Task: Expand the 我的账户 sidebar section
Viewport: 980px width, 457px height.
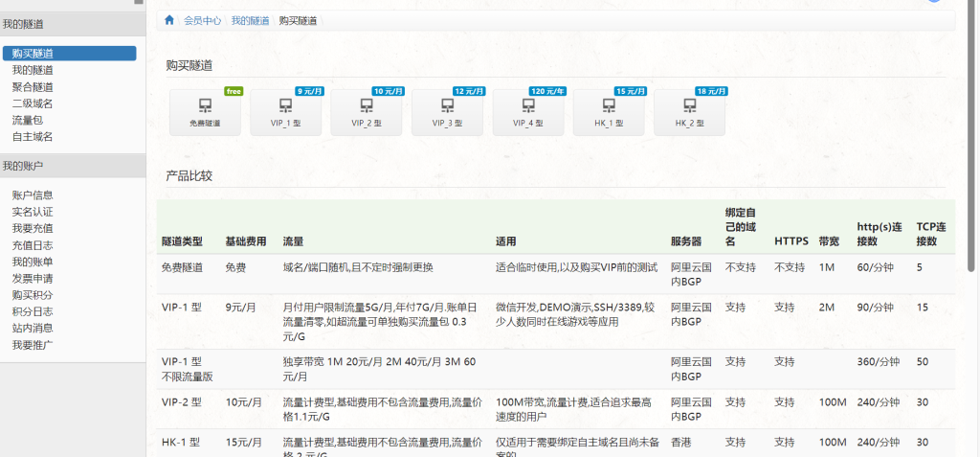Action: click(x=23, y=166)
